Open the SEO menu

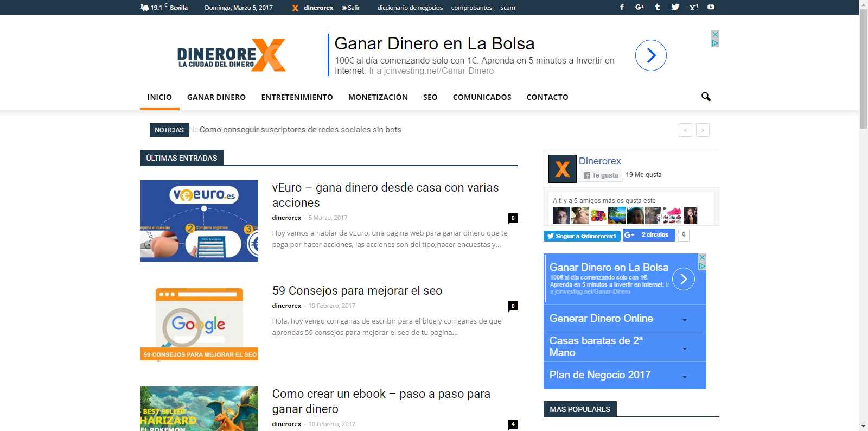coord(430,97)
